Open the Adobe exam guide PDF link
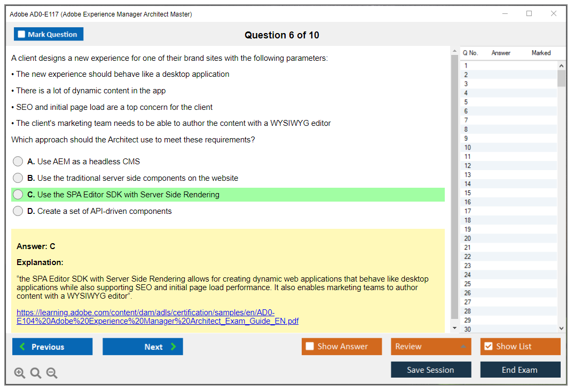 coord(158,317)
